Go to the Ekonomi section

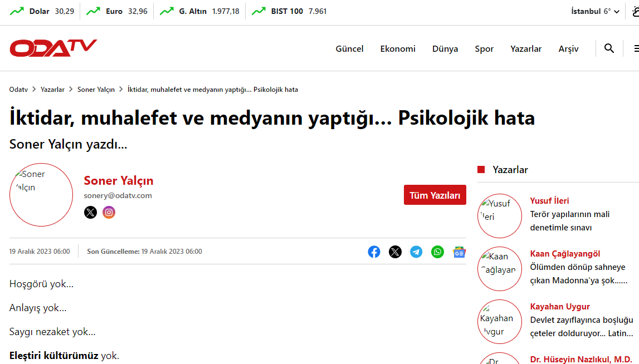(398, 49)
